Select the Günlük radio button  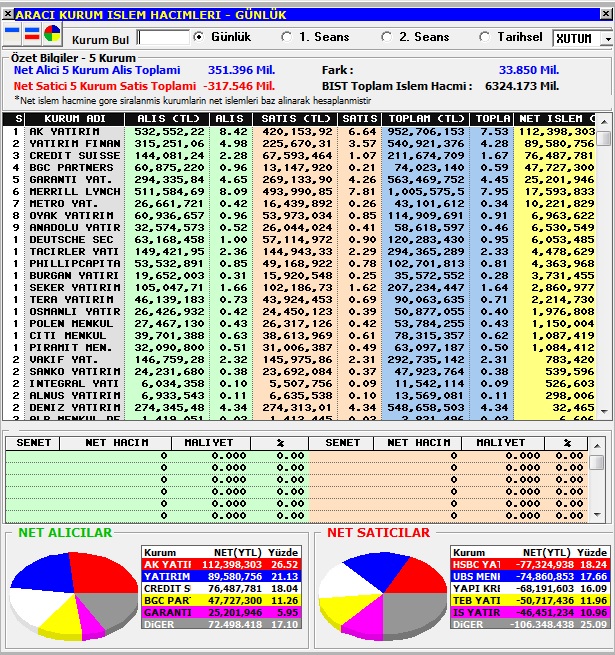199,37
